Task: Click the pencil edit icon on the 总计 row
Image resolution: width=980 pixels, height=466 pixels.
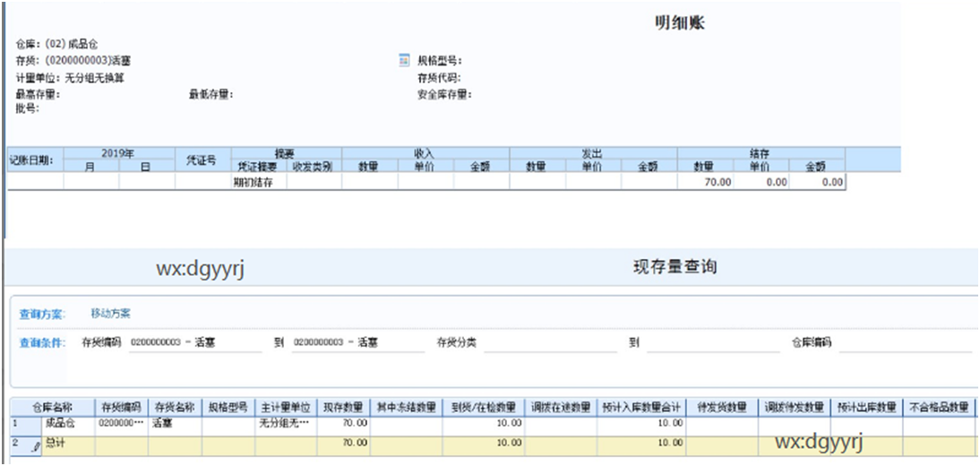Action: pos(36,446)
